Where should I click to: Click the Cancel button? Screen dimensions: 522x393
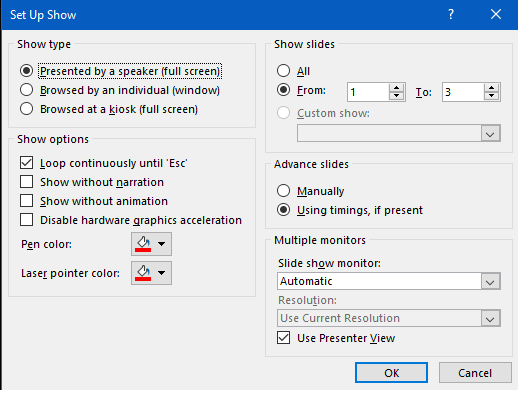pos(475,373)
